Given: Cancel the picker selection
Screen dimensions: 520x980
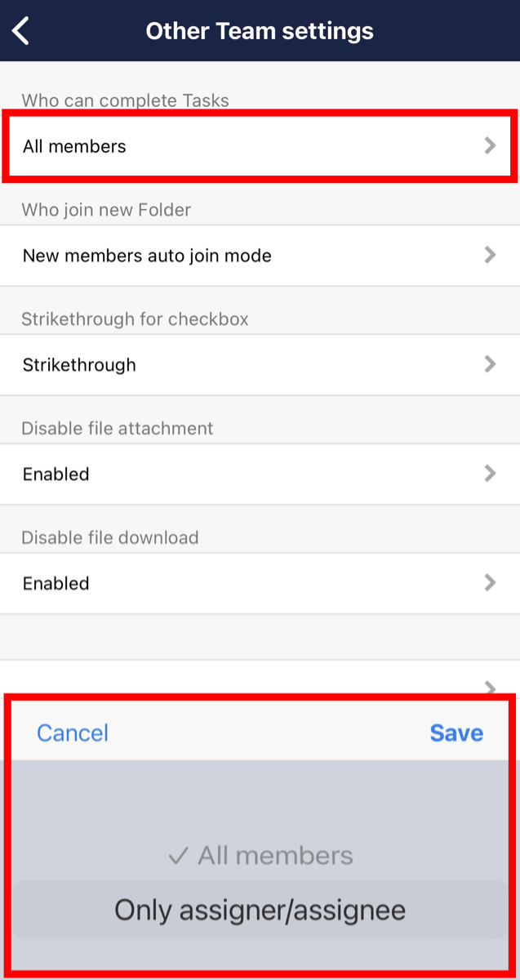Looking at the screenshot, I should (x=72, y=733).
